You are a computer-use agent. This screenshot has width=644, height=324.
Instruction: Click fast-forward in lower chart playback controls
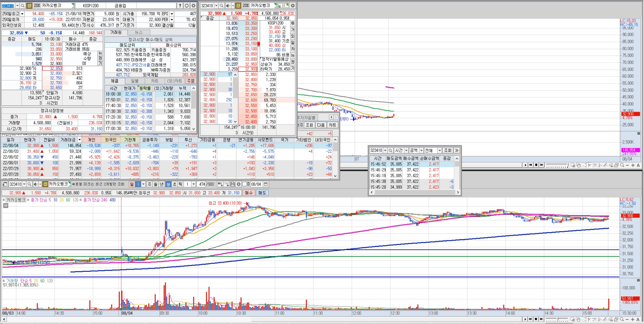(541, 319)
